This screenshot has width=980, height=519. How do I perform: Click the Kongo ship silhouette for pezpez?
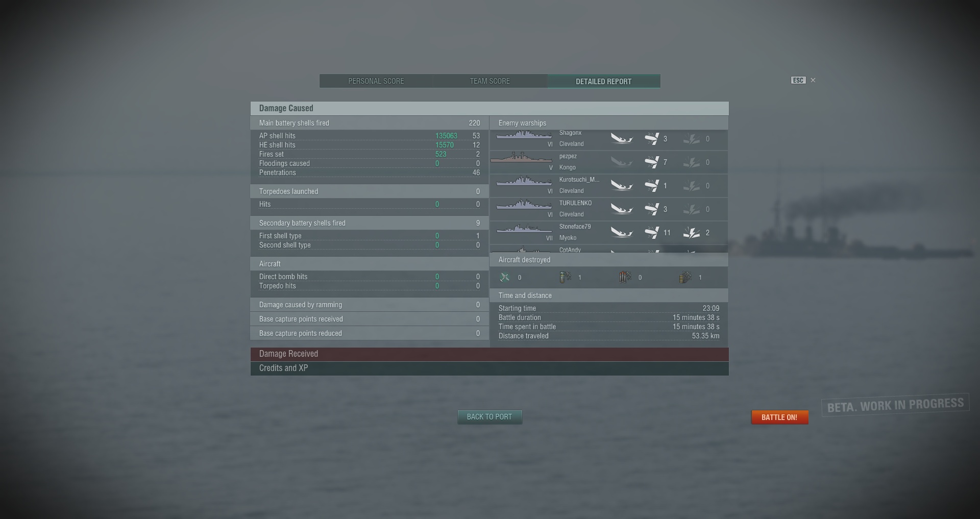coord(521,158)
